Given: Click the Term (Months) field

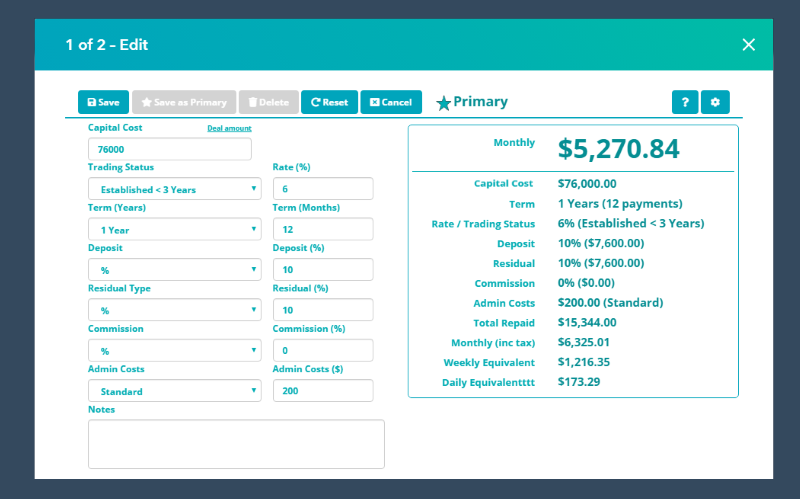Looking at the screenshot, I should [x=323, y=229].
